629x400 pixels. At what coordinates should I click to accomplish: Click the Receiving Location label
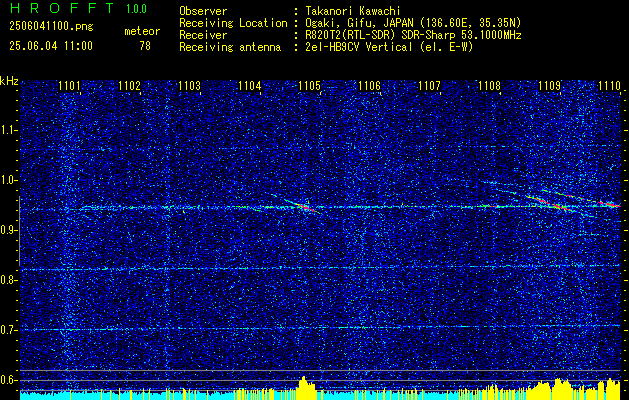(233, 24)
